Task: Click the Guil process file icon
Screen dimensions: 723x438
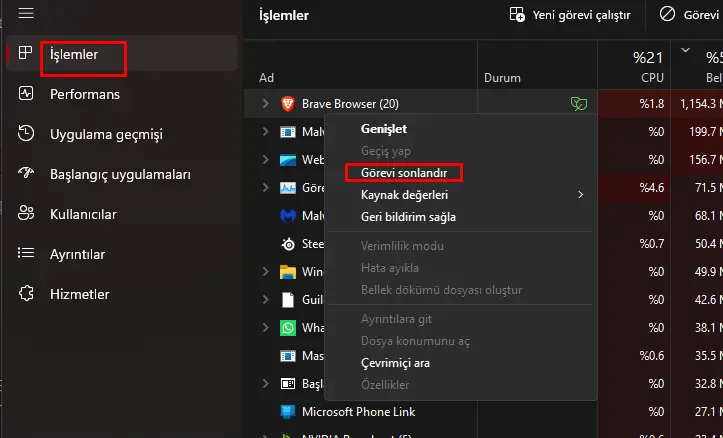Action: coord(288,300)
